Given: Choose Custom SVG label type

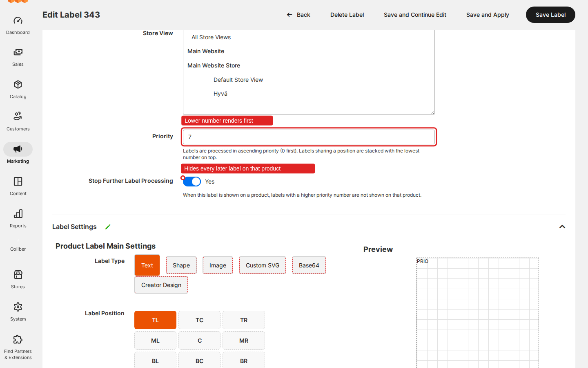Looking at the screenshot, I should click(x=263, y=265).
